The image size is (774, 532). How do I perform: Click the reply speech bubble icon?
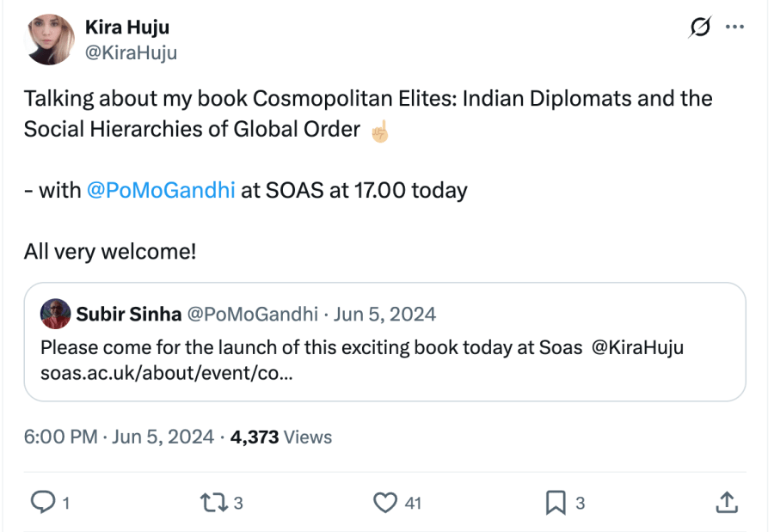pos(42,503)
